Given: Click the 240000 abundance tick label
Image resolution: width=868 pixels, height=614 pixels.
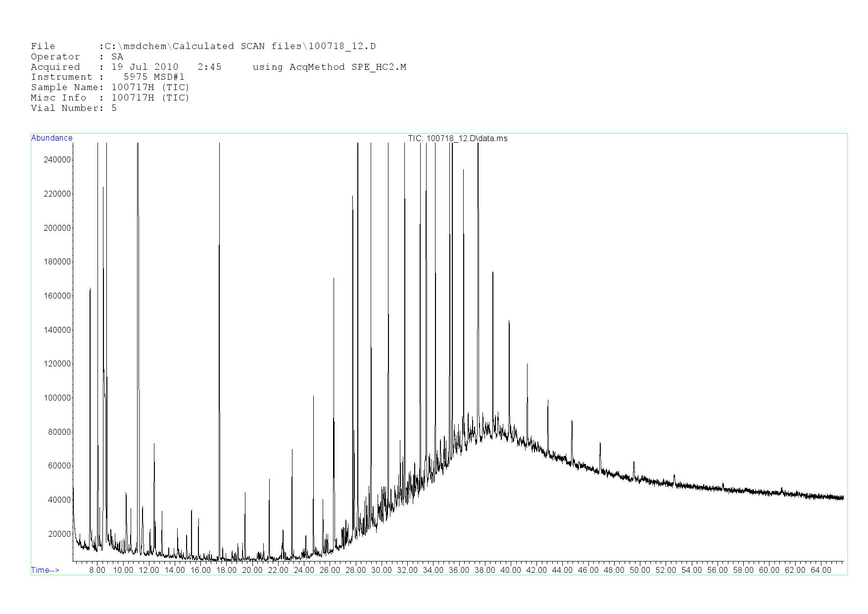Looking at the screenshot, I should click(x=58, y=159).
